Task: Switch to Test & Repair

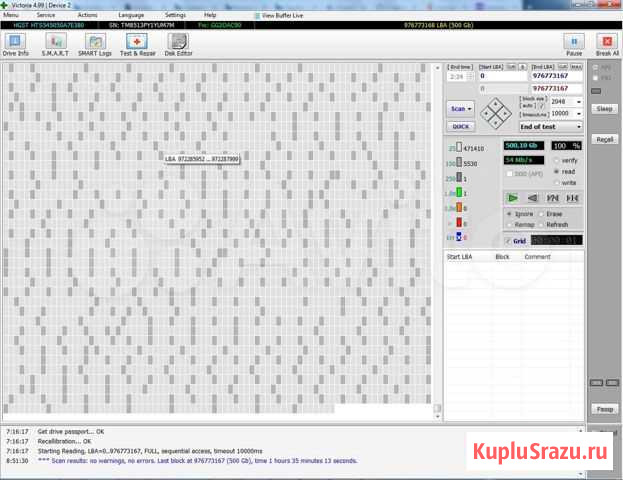Action: coord(137,43)
